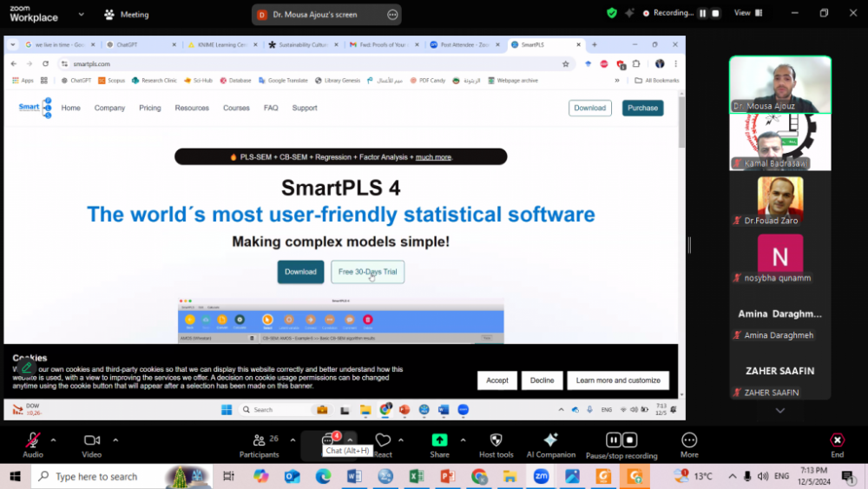Click the End meeting button
Viewport: 868px width, 489px height.
click(x=837, y=446)
